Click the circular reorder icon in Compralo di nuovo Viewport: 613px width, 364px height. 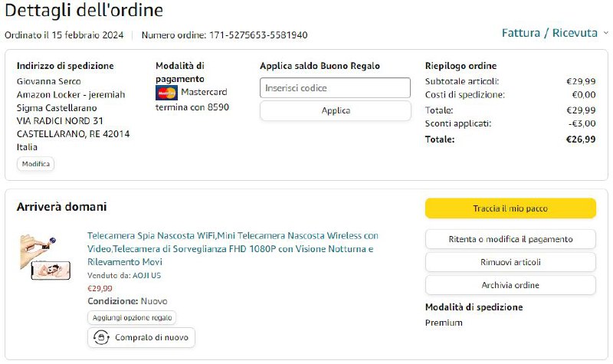click(x=102, y=337)
